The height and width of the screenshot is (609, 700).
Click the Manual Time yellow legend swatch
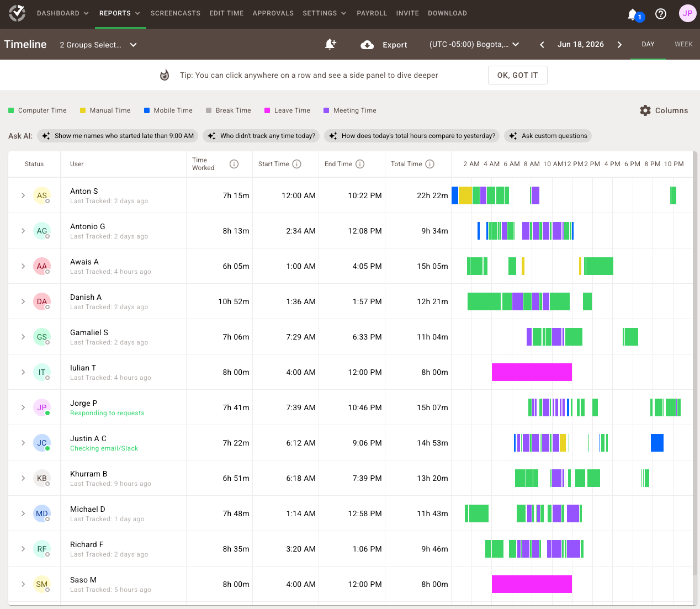pyautogui.click(x=83, y=110)
